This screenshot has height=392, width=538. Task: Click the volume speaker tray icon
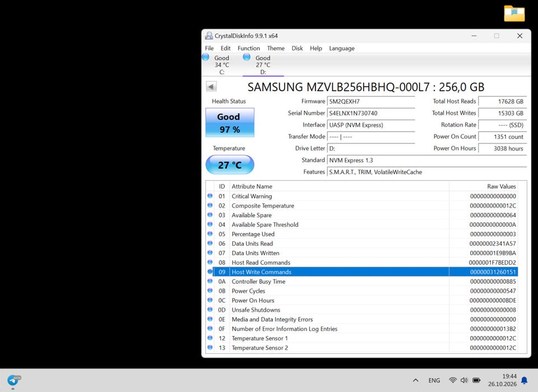pyautogui.click(x=464, y=380)
